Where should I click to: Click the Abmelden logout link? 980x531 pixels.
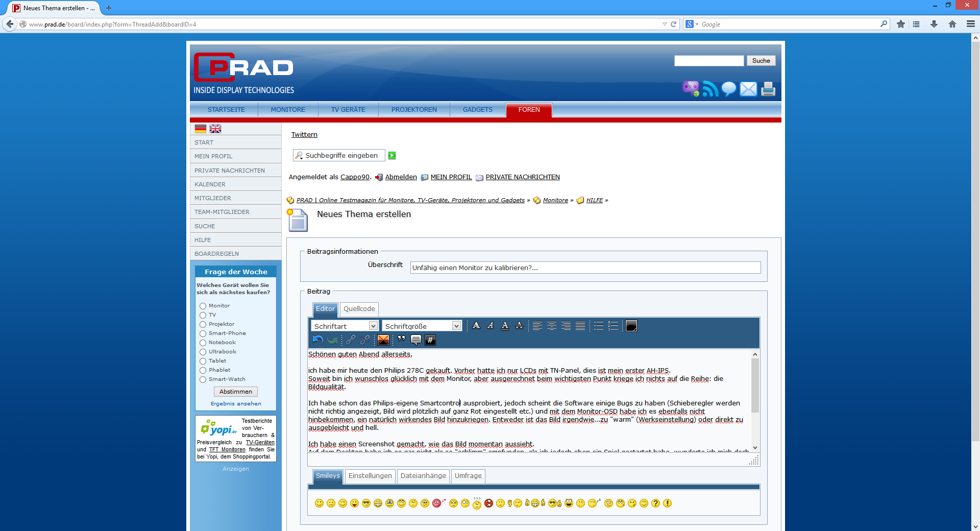tap(401, 177)
